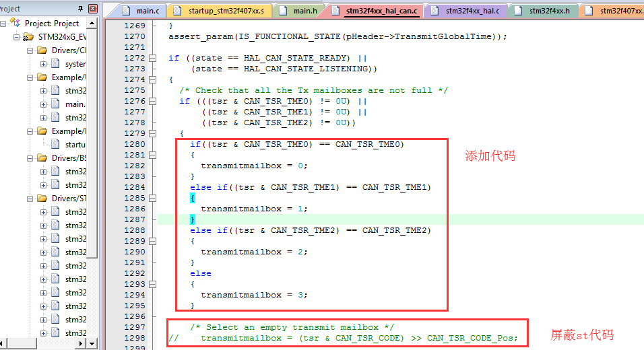
Task: Click the Project workspace icon in tree
Action: tap(15, 23)
